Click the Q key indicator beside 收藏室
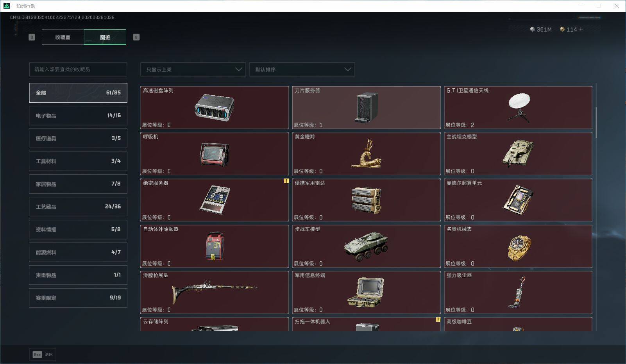The image size is (626, 364). (x=32, y=37)
